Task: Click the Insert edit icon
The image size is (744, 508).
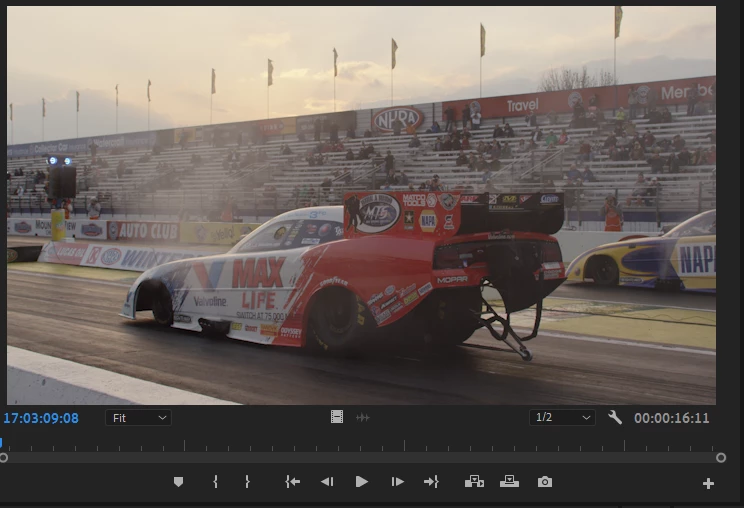Action: point(474,482)
